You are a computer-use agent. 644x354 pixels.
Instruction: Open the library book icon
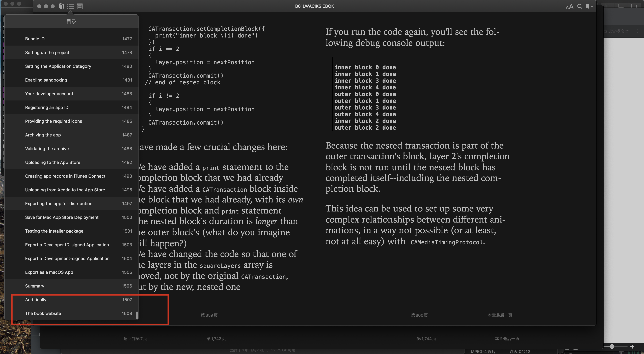coord(61,6)
